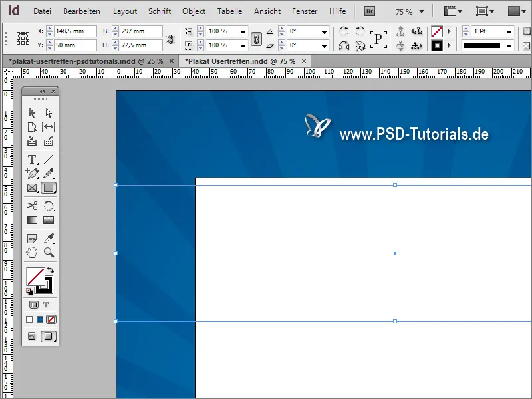The width and height of the screenshot is (532, 399).
Task: Swap fill and stroke colors arrow
Action: (51, 270)
